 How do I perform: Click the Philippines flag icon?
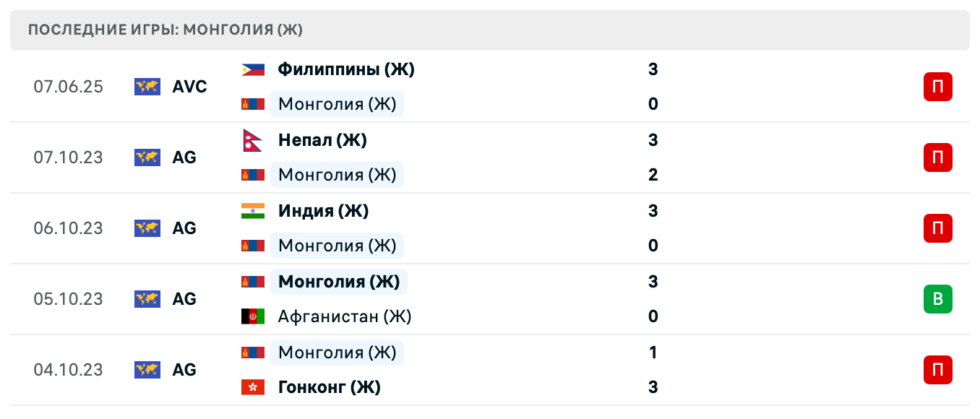click(x=252, y=69)
